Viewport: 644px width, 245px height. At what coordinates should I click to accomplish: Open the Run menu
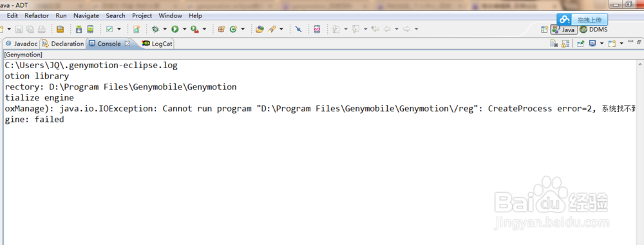tap(61, 15)
